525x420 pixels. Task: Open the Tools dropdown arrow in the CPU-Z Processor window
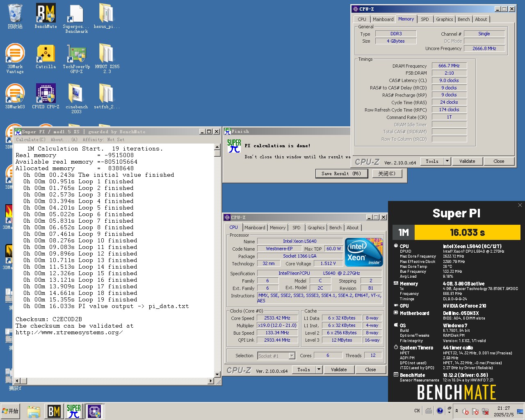click(319, 370)
